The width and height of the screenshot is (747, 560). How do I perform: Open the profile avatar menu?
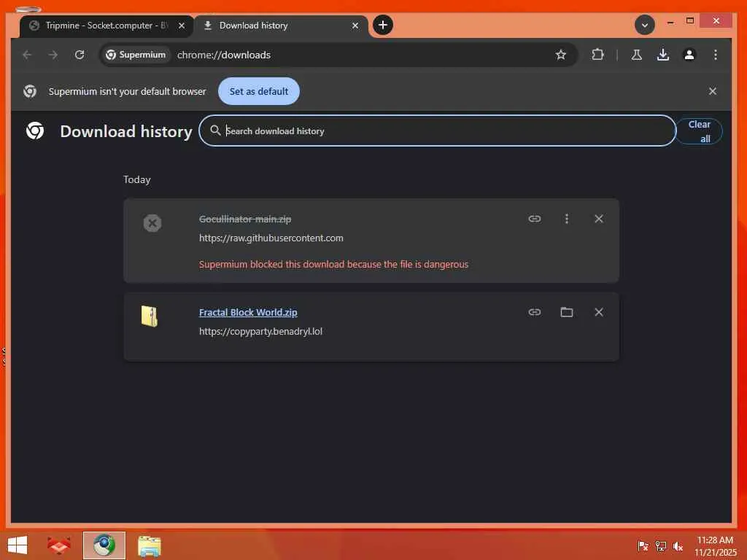(x=689, y=55)
